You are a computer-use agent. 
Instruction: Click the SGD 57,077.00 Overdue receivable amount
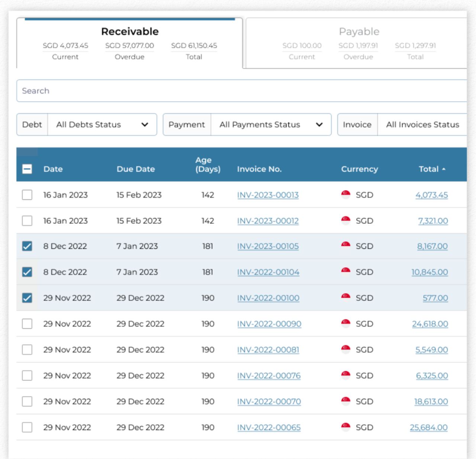129,46
